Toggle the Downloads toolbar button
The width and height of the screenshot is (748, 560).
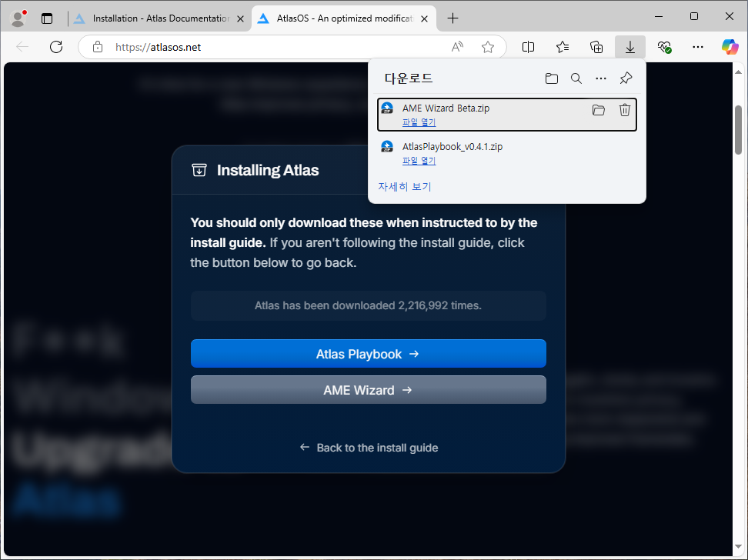point(630,47)
